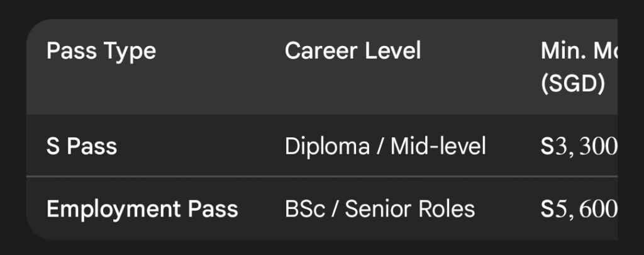644x255 pixels.
Task: Click the "Diploma / Mid-level" cell
Action: point(386,147)
